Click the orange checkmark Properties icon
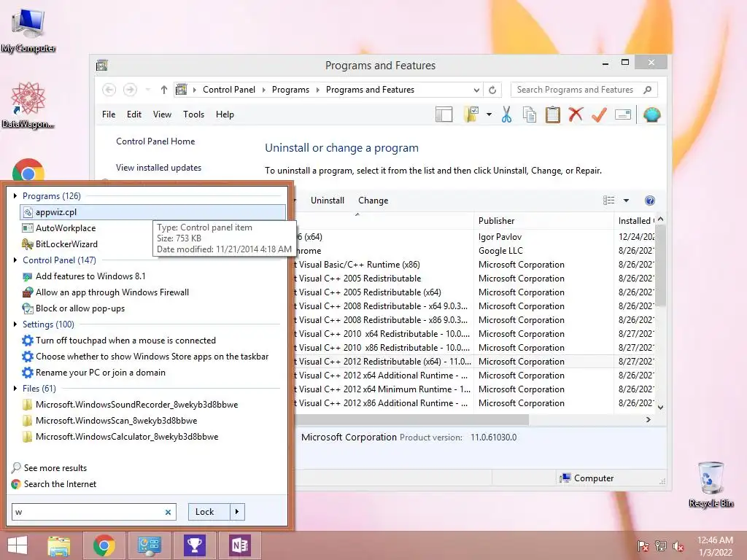Screen dimensions: 747x560 click(x=599, y=114)
